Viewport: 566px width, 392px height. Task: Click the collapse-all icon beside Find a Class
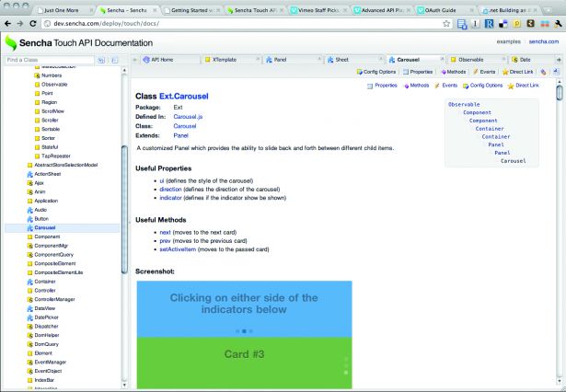pos(114,60)
